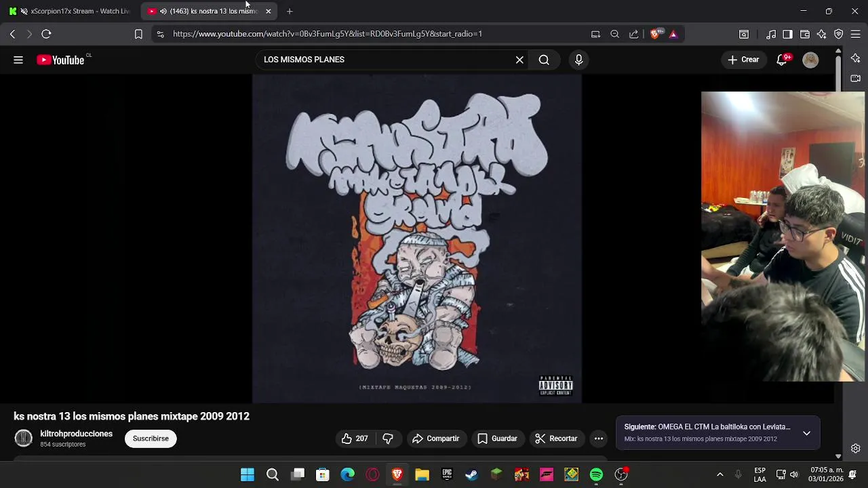
Task: Show hidden tray icons chevron
Action: [x=719, y=474]
